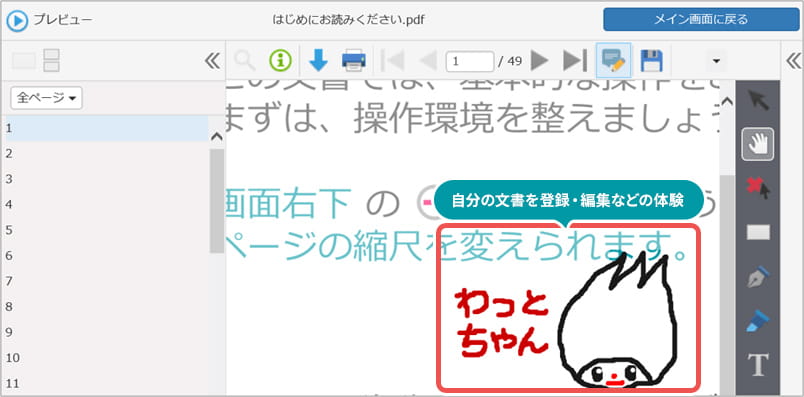Activate the hand pan tool

(758, 144)
